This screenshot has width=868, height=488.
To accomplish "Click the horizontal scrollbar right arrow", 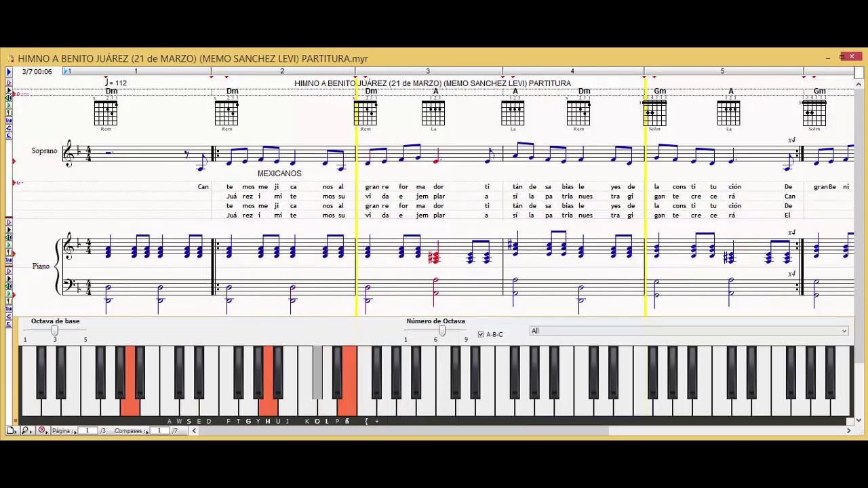I will [848, 430].
